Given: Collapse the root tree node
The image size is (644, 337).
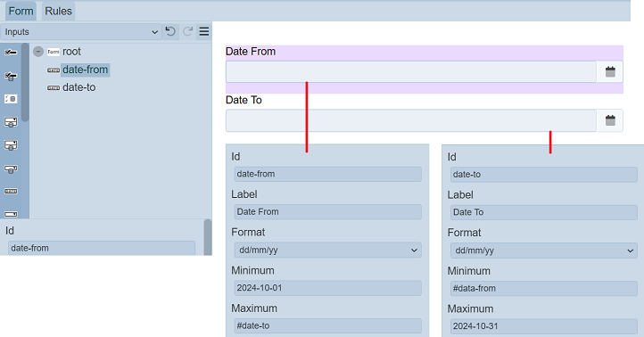Looking at the screenshot, I should [x=38, y=52].
